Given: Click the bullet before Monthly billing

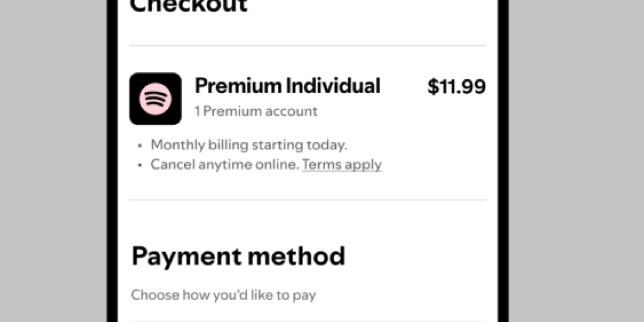Looking at the screenshot, I should 140,146.
